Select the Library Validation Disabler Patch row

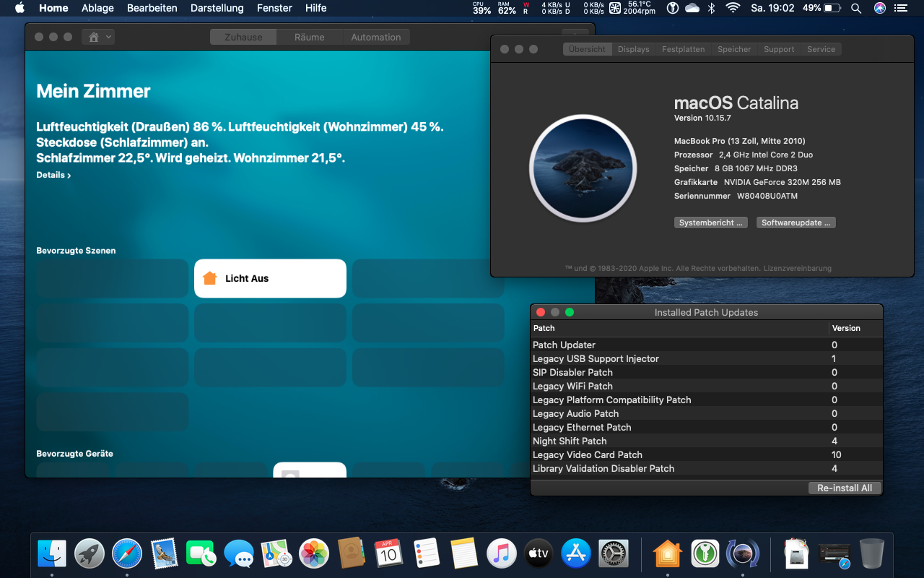click(707, 468)
